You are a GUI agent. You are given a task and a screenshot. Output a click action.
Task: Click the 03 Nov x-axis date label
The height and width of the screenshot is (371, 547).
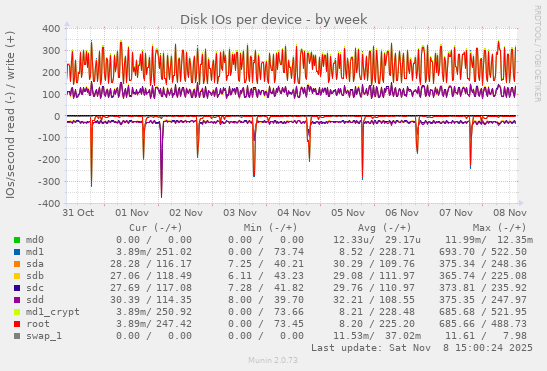point(240,213)
